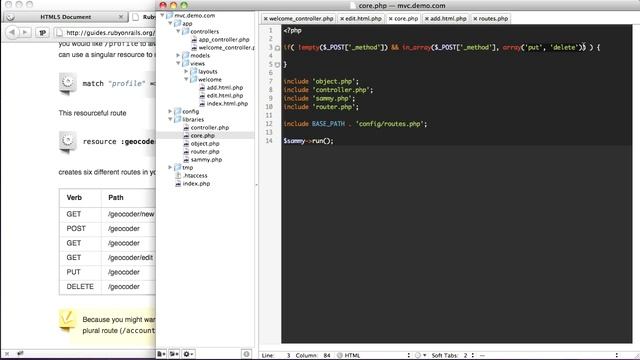
Task: Click the controllers folder icon
Action: pyautogui.click(x=186, y=31)
